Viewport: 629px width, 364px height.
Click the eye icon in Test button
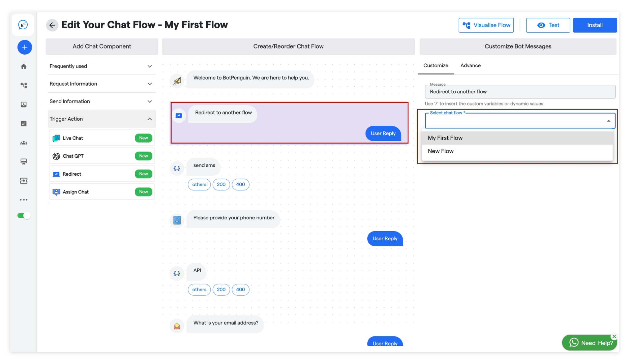(x=541, y=25)
